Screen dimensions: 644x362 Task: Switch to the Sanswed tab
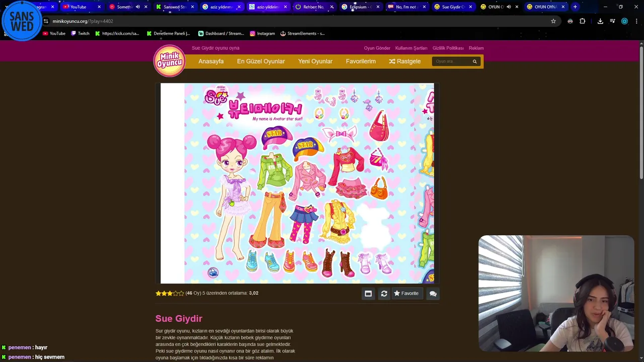[x=175, y=7]
